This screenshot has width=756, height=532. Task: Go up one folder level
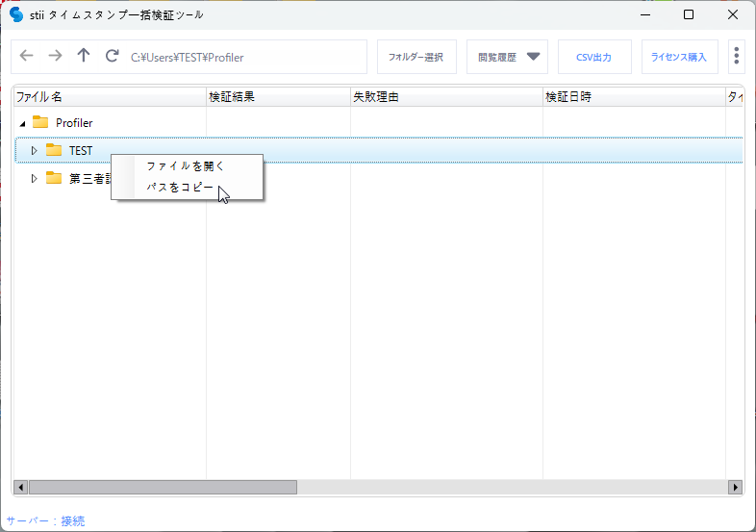coord(84,57)
